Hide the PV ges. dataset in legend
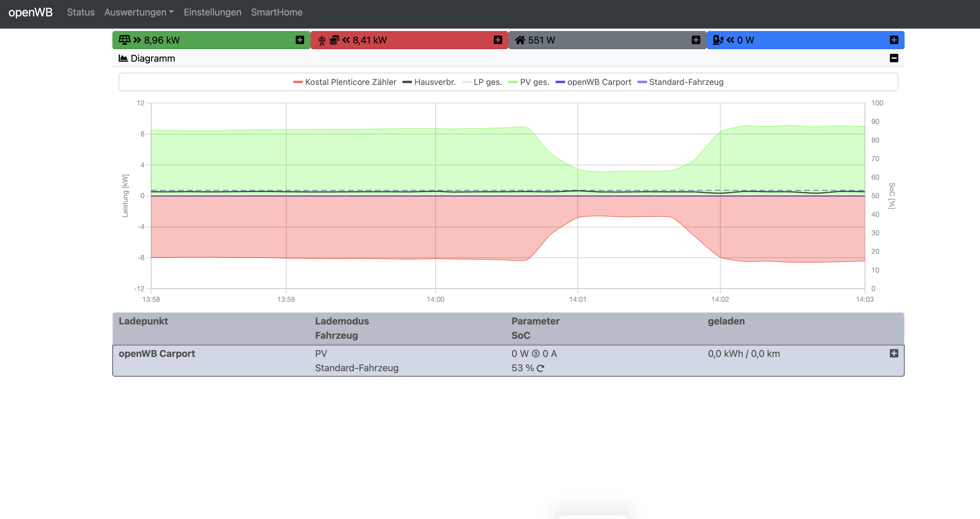The height and width of the screenshot is (519, 980). (x=534, y=82)
